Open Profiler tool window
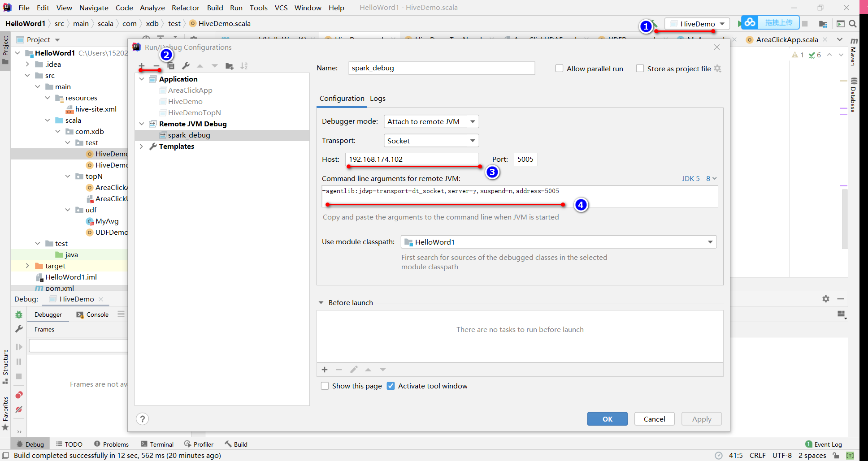Image resolution: width=868 pixels, height=461 pixels. [x=199, y=444]
